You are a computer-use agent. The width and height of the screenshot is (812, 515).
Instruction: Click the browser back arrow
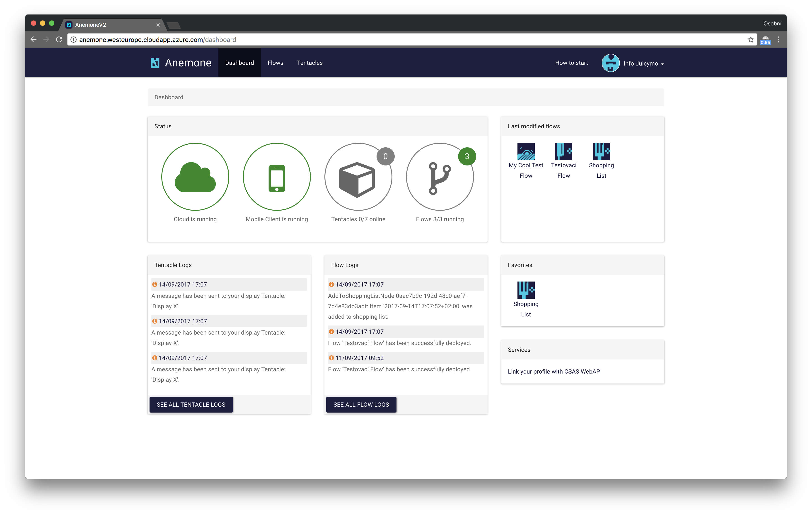tap(33, 39)
